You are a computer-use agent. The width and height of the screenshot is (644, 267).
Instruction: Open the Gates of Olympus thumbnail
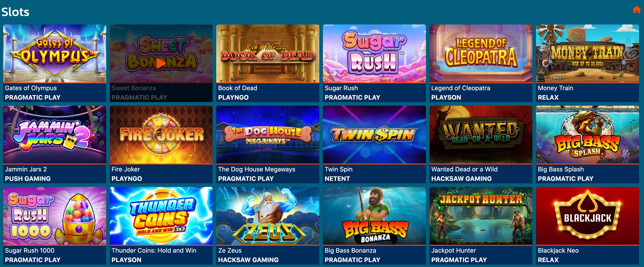(x=55, y=53)
